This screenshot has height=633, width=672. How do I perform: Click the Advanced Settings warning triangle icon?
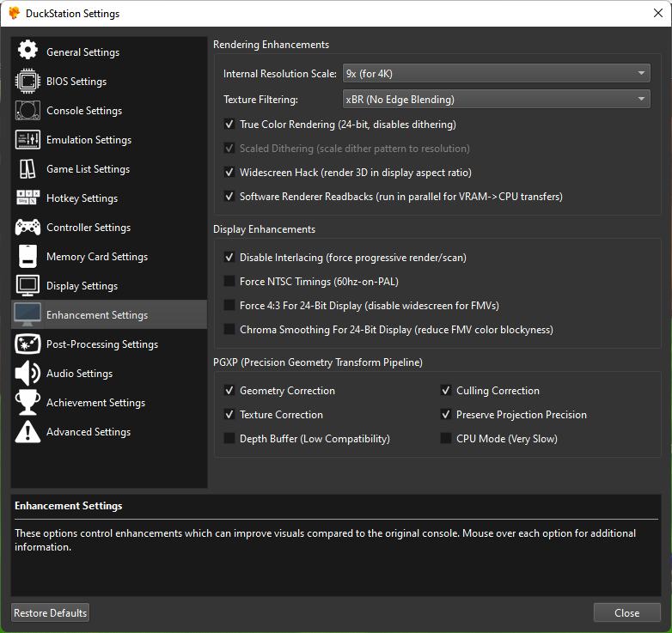tap(27, 431)
